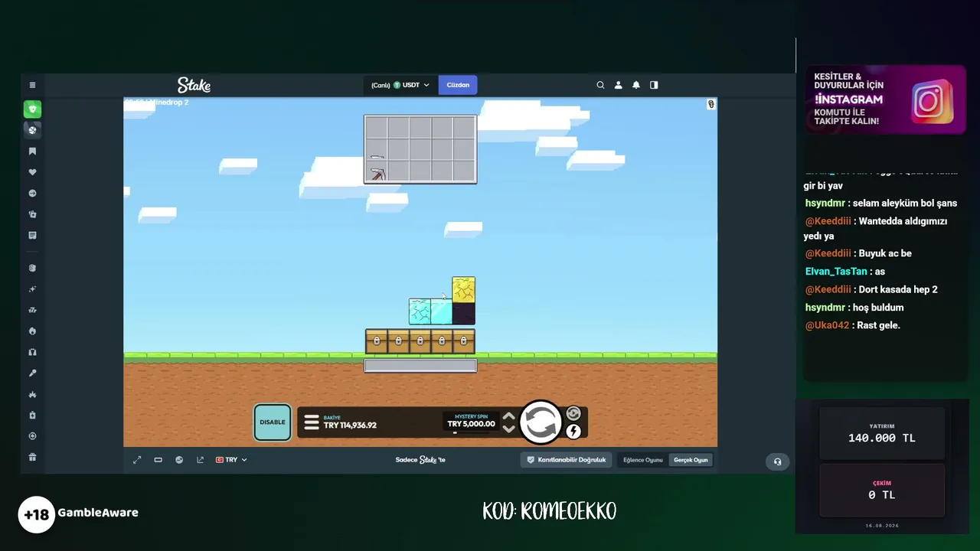Open the user profile icon
This screenshot has width=980, height=551.
click(x=618, y=85)
